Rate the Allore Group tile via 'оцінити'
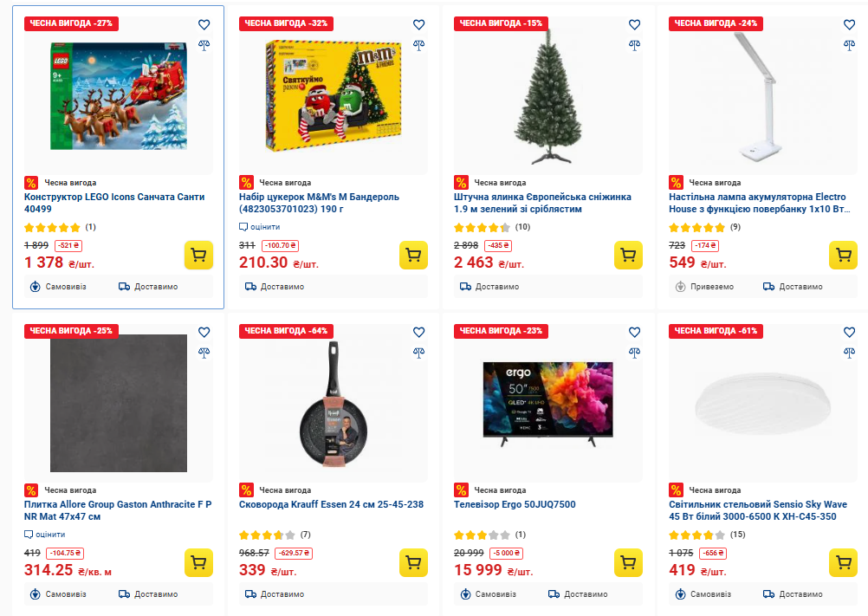 pos(49,535)
